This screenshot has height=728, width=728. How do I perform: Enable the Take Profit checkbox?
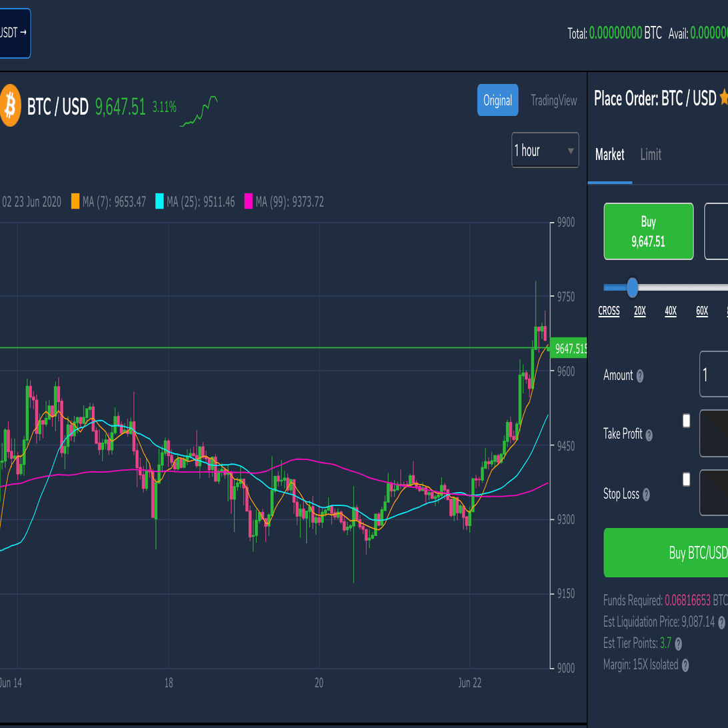(x=686, y=421)
